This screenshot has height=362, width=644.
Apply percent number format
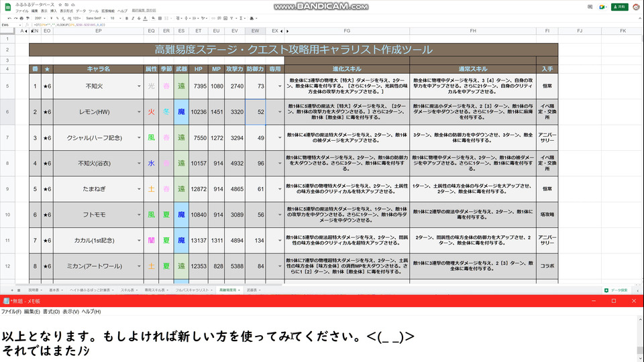pyautogui.click(x=57, y=18)
